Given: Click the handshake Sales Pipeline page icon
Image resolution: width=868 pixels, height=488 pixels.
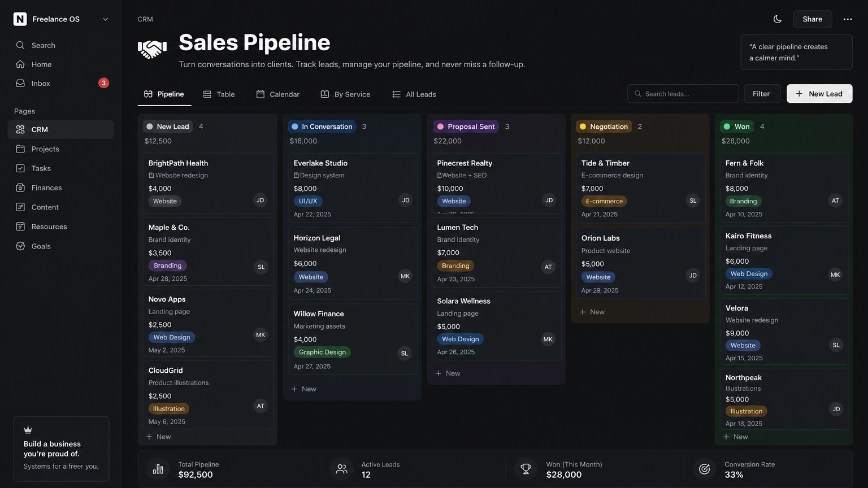Looking at the screenshot, I should 152,49.
